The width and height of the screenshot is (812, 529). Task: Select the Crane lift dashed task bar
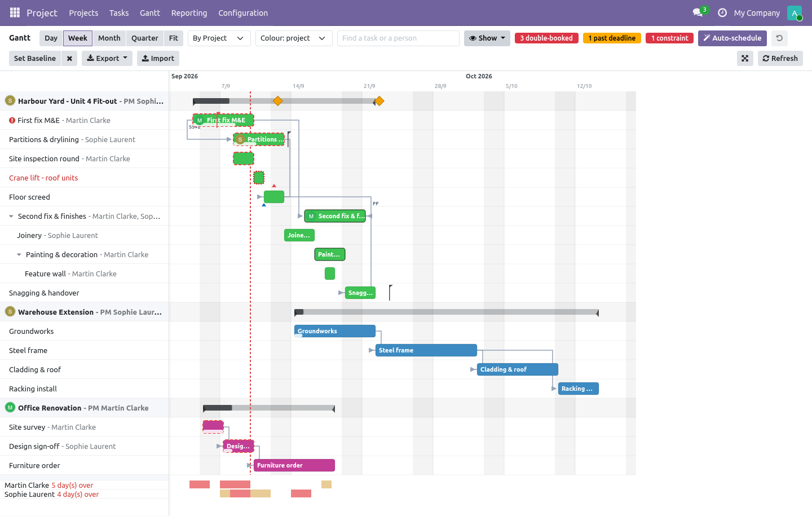259,178
